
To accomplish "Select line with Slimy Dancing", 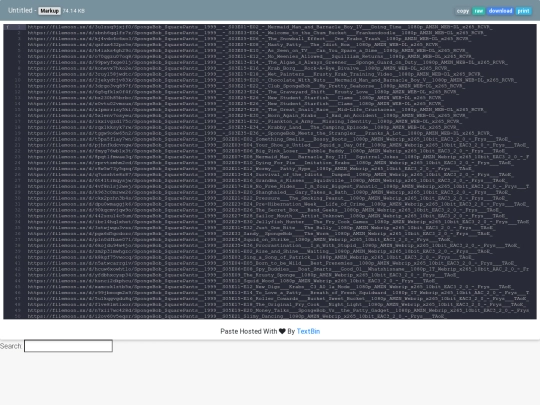I will tap(237, 316).
